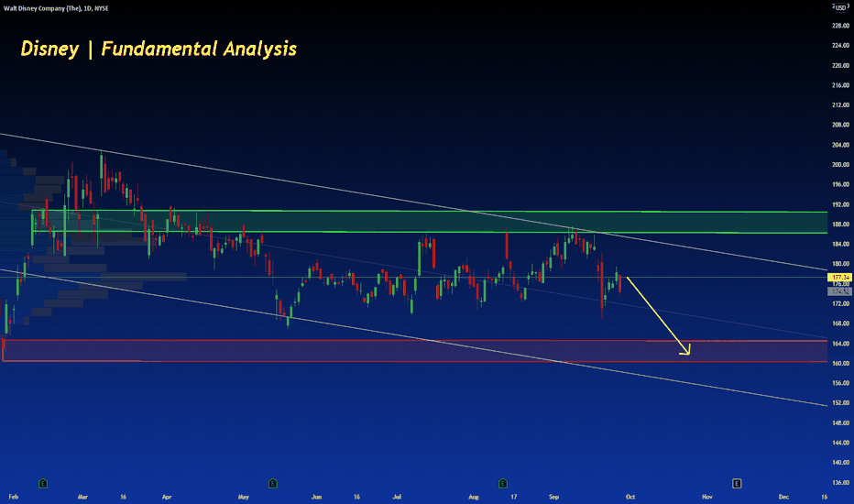Click the 188.00 price axis label
Image resolution: width=854 pixels, height=504 pixels.
pos(840,225)
